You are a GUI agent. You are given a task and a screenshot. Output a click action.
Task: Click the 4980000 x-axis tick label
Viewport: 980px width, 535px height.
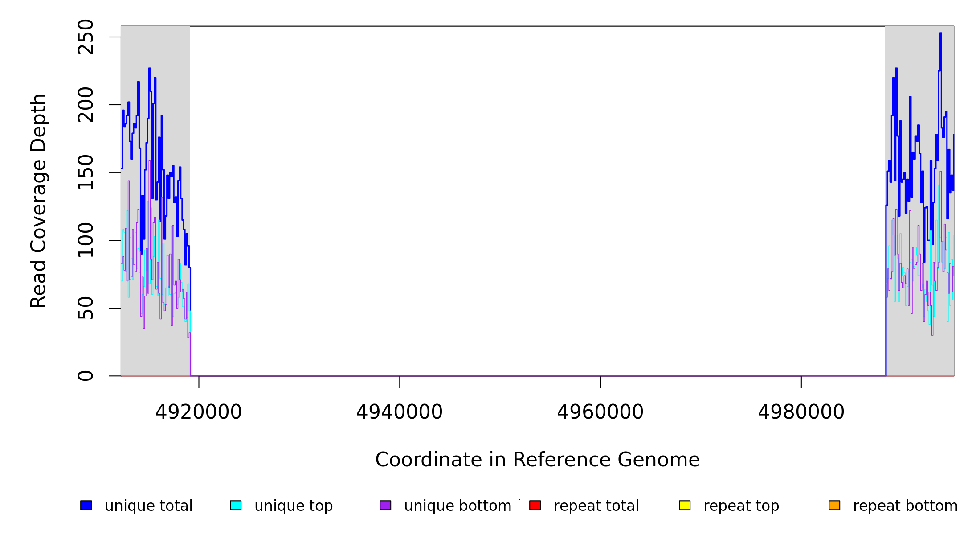[x=801, y=412]
